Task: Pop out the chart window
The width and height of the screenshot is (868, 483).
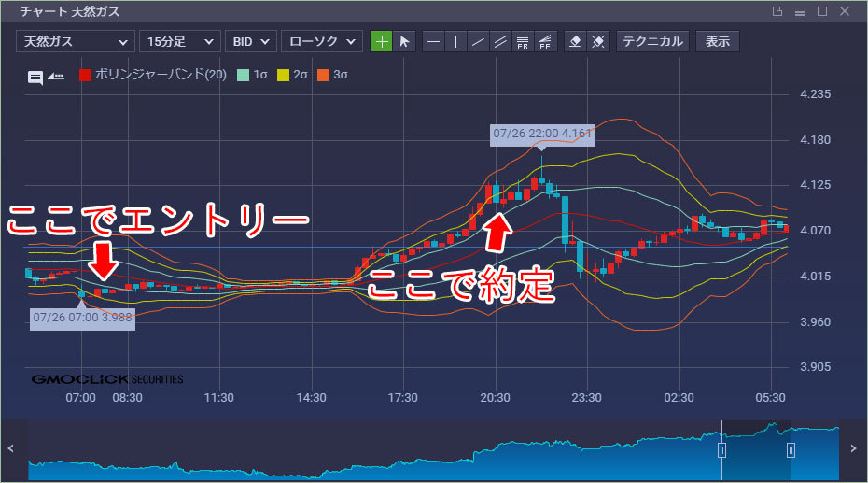Action: point(777,11)
